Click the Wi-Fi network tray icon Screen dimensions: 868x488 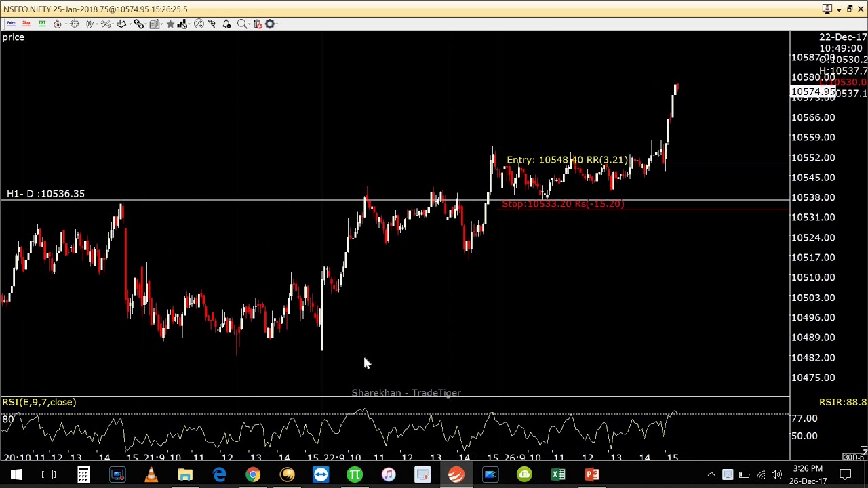pyautogui.click(x=760, y=474)
